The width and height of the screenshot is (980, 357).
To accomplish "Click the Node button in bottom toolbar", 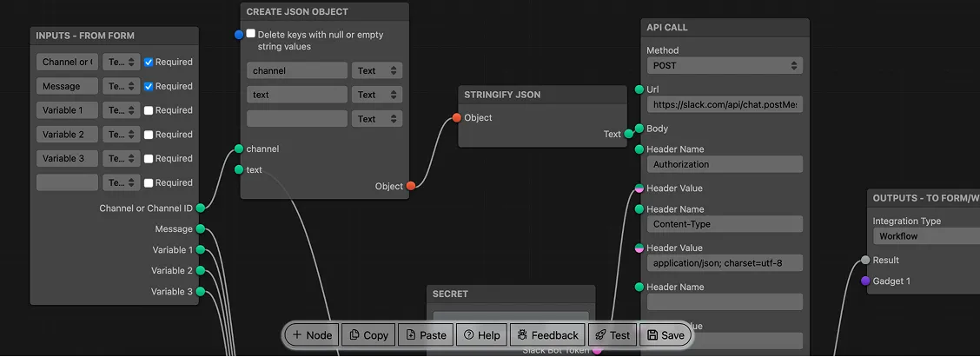I will 313,335.
